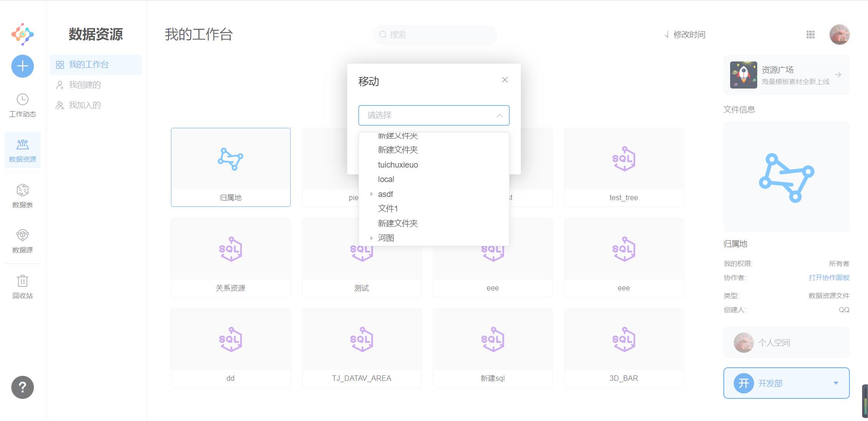Switch to grid view icon
868x421 pixels.
[811, 34]
